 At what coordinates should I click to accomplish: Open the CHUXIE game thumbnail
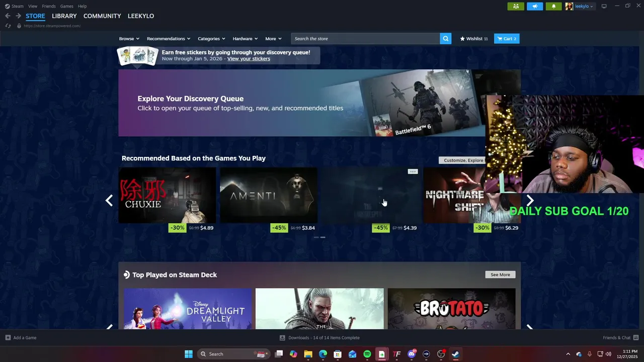click(x=167, y=195)
